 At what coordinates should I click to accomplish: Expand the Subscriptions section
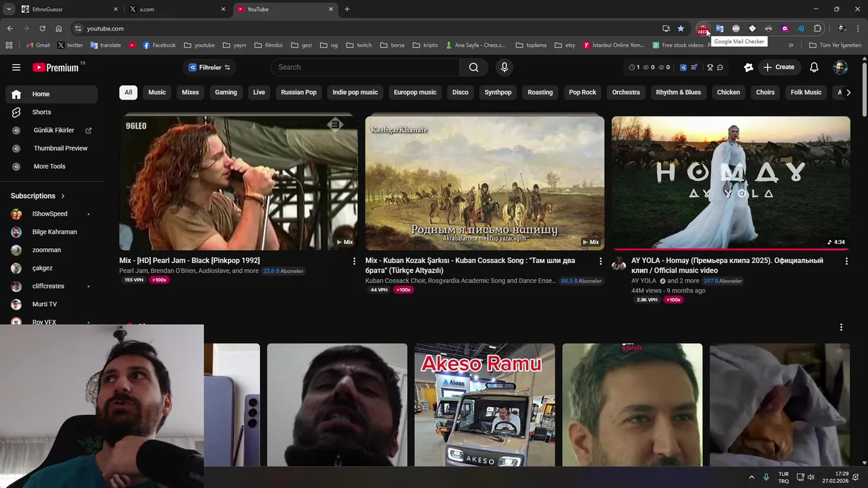coord(38,196)
